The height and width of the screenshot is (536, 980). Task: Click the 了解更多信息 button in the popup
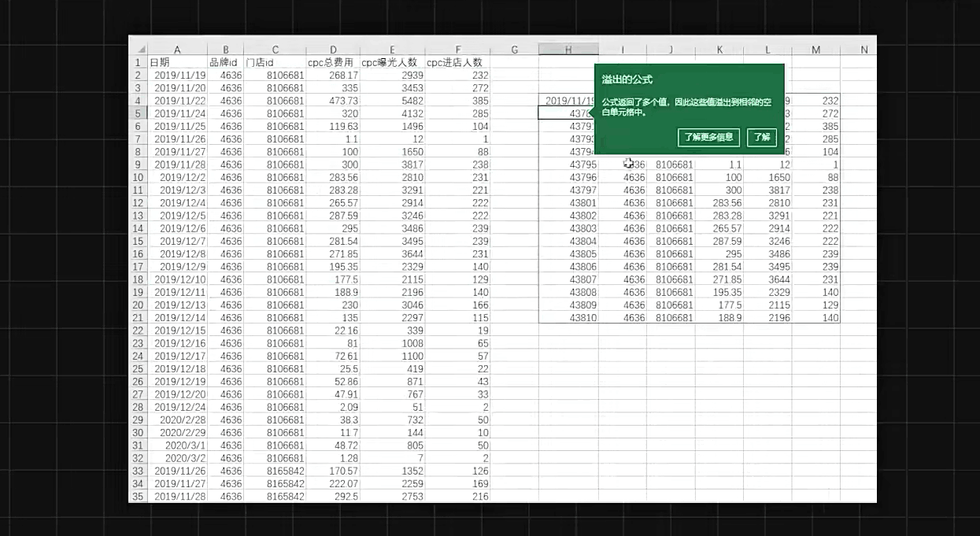(x=708, y=137)
